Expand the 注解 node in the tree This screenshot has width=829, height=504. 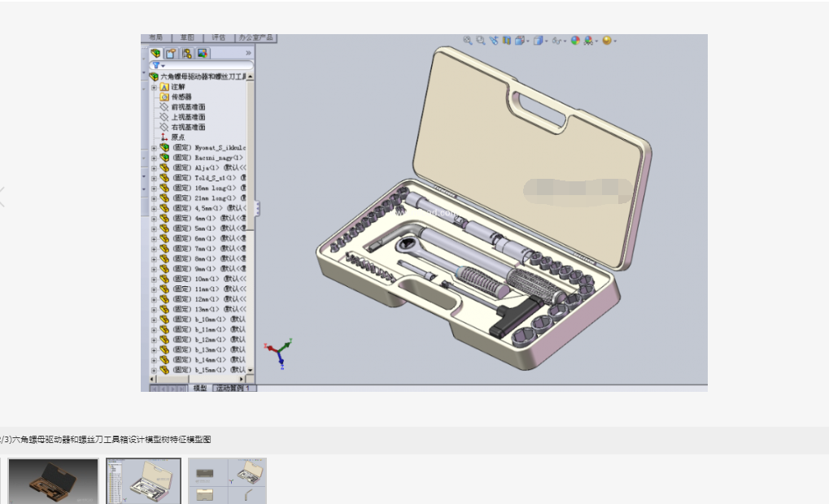pyautogui.click(x=154, y=87)
